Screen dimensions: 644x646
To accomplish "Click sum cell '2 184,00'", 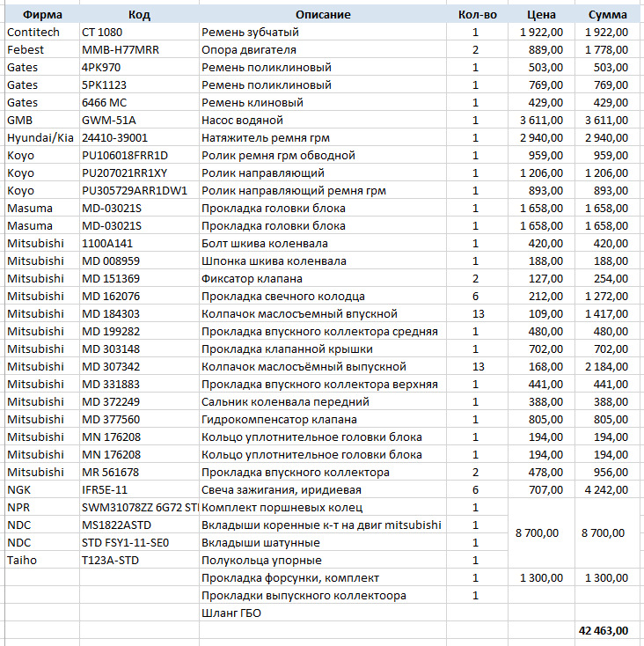I will (609, 366).
